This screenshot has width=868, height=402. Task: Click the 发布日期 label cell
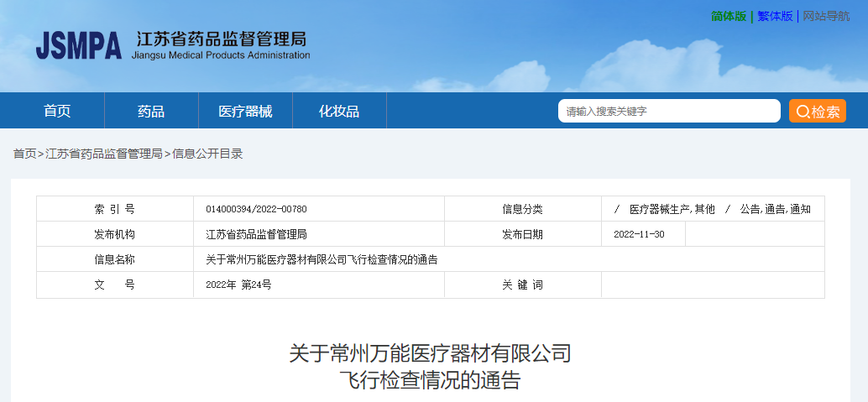point(523,234)
